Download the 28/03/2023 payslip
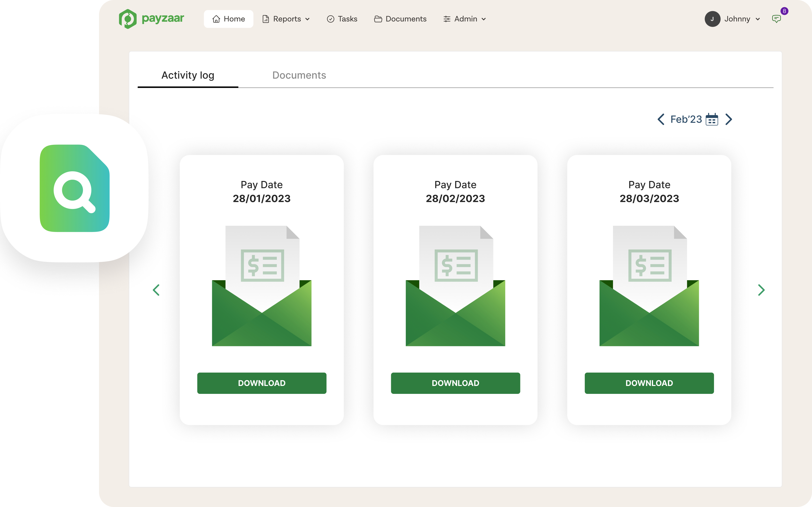 (x=649, y=383)
